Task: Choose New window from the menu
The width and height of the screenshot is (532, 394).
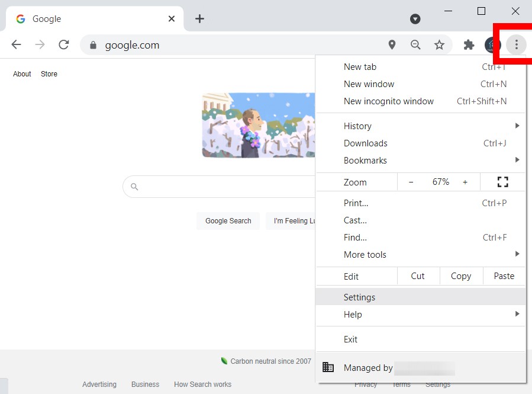Action: pyautogui.click(x=421, y=84)
